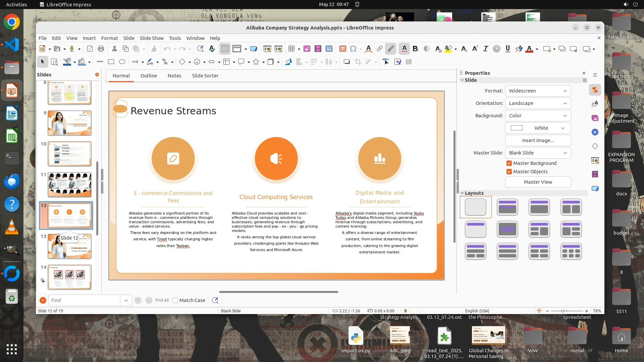Open the Insert Table icon
The height and width of the screenshot is (362, 644).
pos(291,49)
